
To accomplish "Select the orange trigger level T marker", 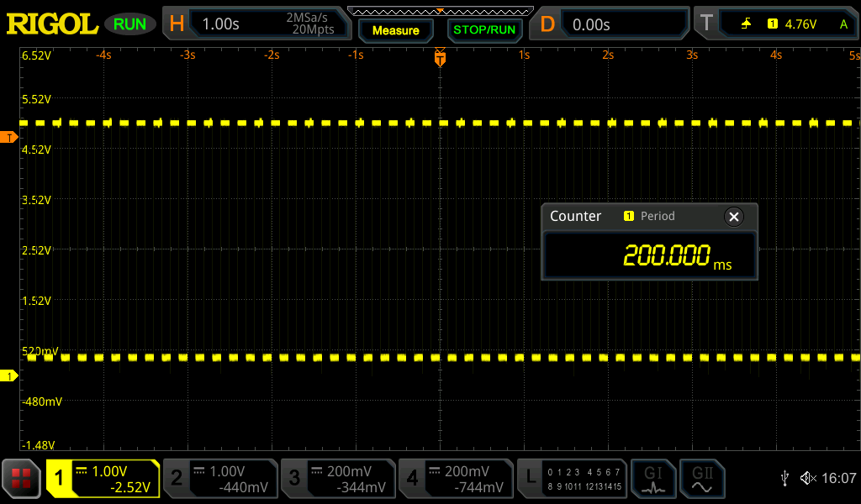I will (8, 137).
